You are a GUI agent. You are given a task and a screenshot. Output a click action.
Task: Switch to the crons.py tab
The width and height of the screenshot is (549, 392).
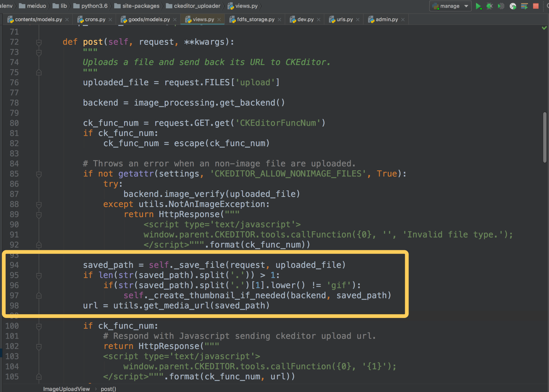pos(95,20)
